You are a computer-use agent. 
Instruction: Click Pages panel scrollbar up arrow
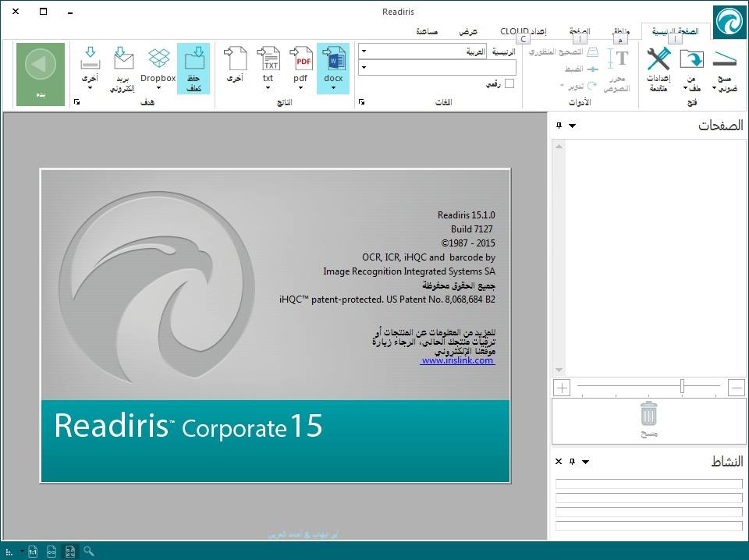[x=559, y=147]
